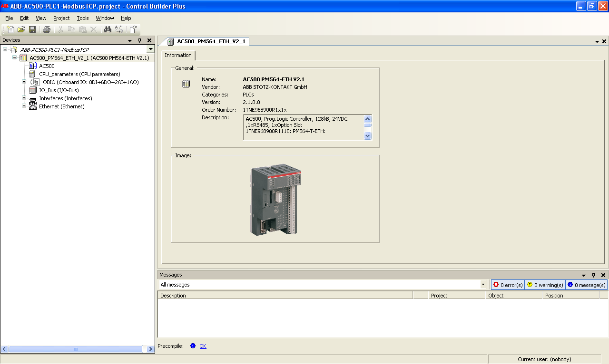This screenshot has width=609, height=364.
Task: Select the AC500 node in device tree
Action: (33, 66)
